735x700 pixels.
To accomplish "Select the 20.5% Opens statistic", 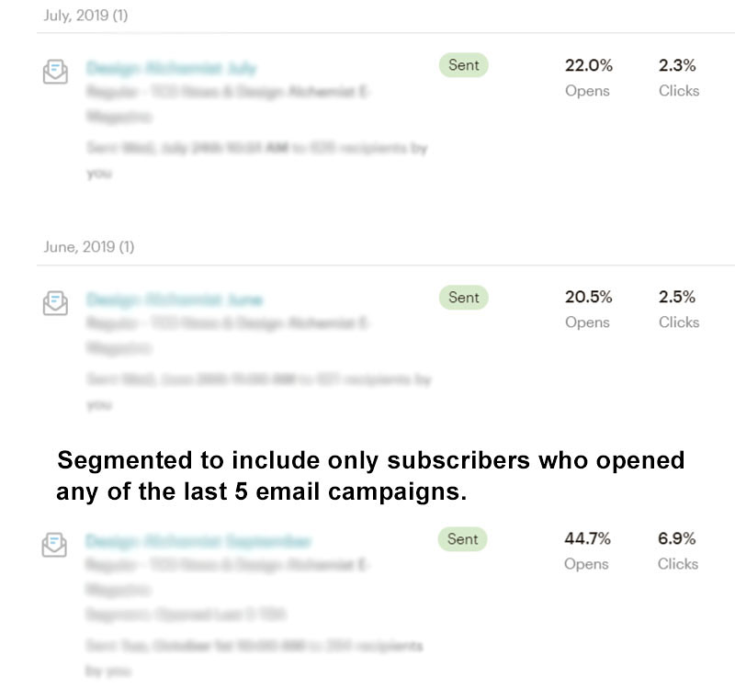I will (588, 310).
